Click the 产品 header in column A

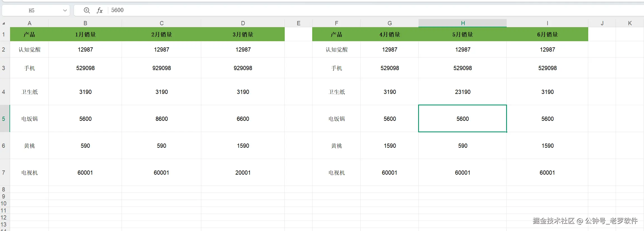coord(29,34)
